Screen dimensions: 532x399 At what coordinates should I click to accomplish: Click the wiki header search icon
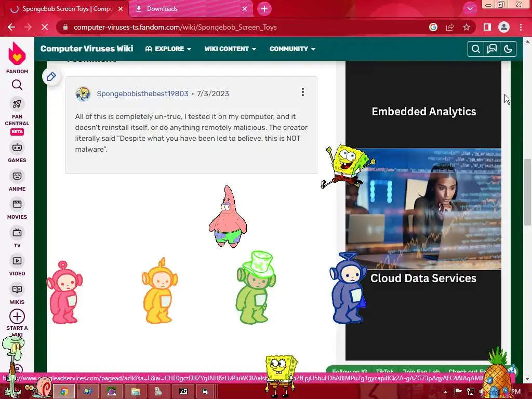pos(476,49)
